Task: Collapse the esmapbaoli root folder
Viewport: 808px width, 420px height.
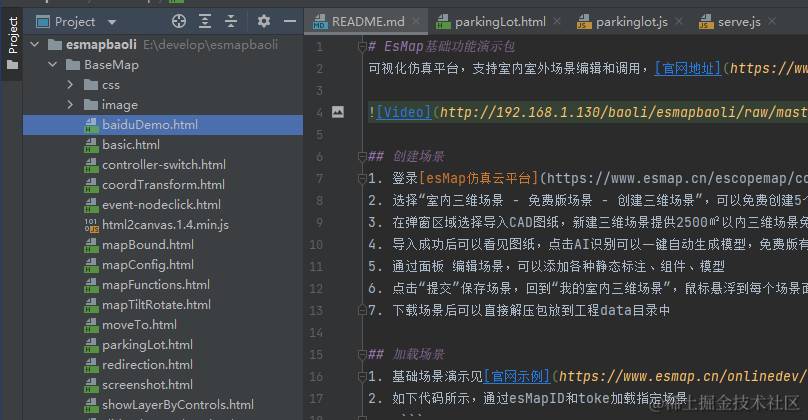Action: tap(35, 45)
